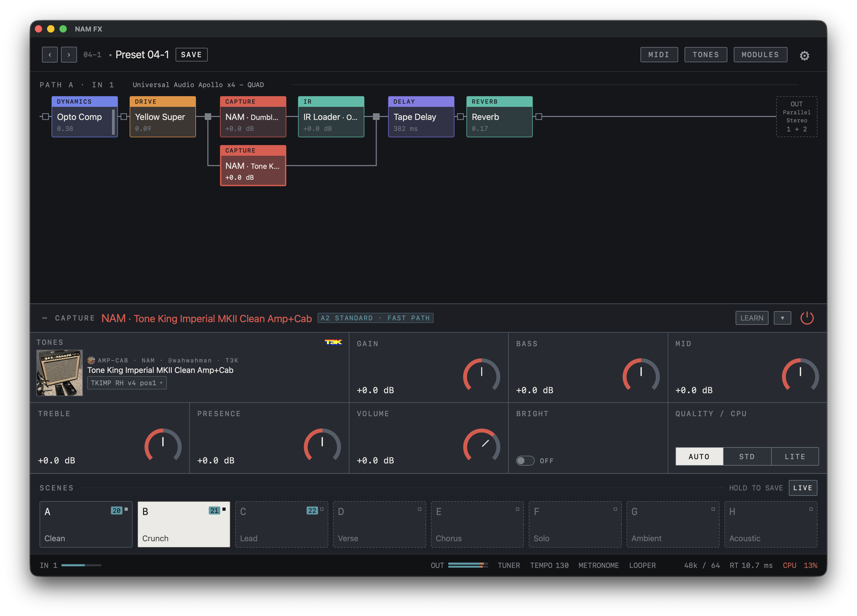
Task: Click the Preset 04-1 name field
Action: click(142, 55)
